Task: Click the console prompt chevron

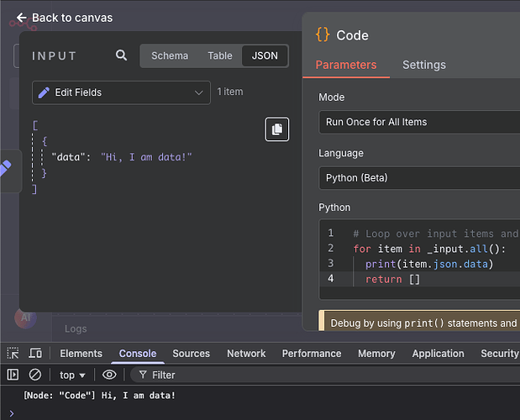Action: click(x=12, y=413)
